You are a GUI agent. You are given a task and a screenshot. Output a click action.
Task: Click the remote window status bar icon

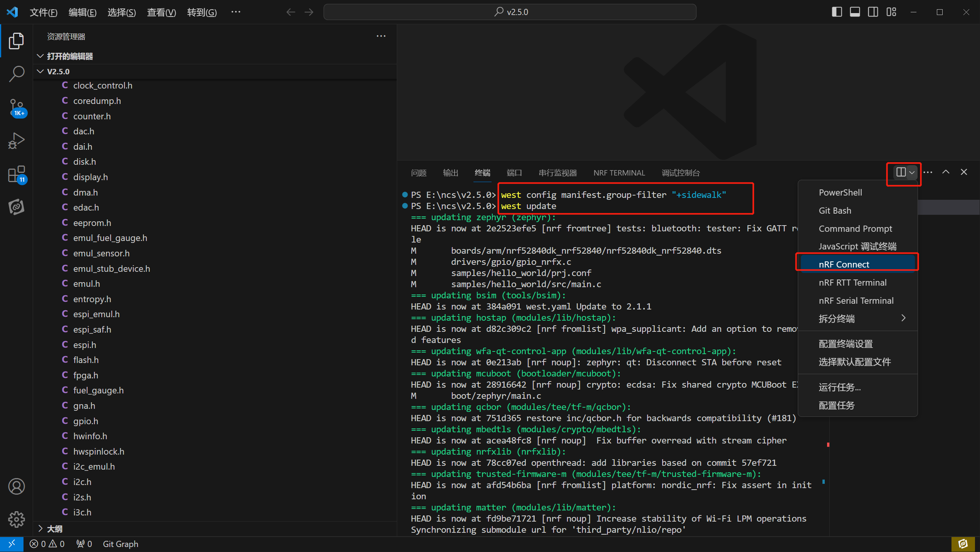coord(12,544)
